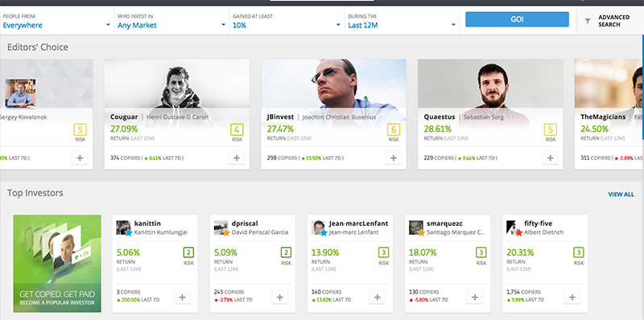Open Advanced Search options
This screenshot has height=320, width=644.
tap(610, 21)
